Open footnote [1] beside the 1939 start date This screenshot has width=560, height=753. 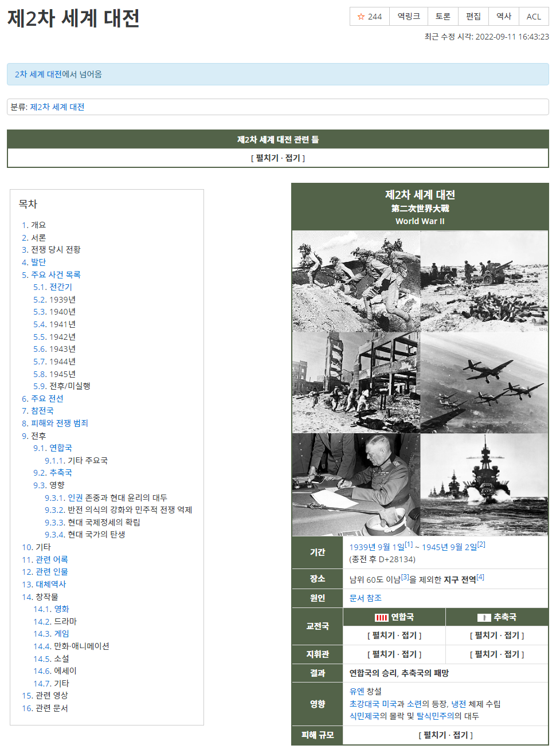click(x=409, y=544)
